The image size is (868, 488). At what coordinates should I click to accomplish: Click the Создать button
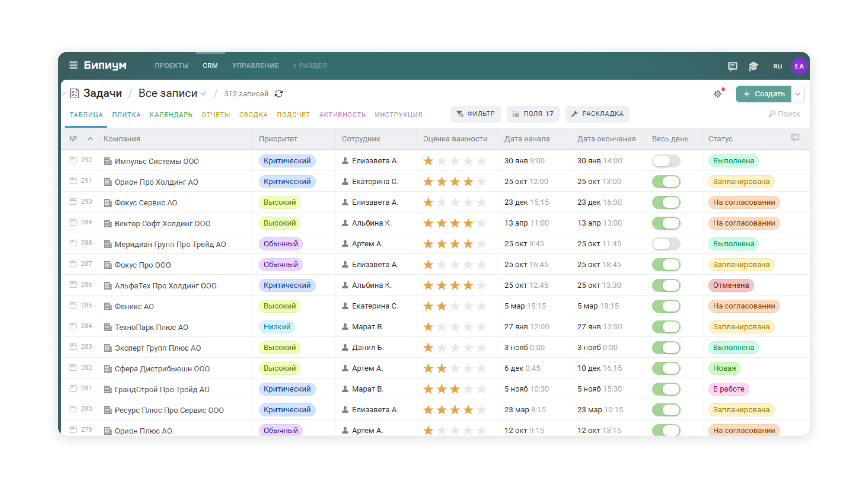(763, 94)
